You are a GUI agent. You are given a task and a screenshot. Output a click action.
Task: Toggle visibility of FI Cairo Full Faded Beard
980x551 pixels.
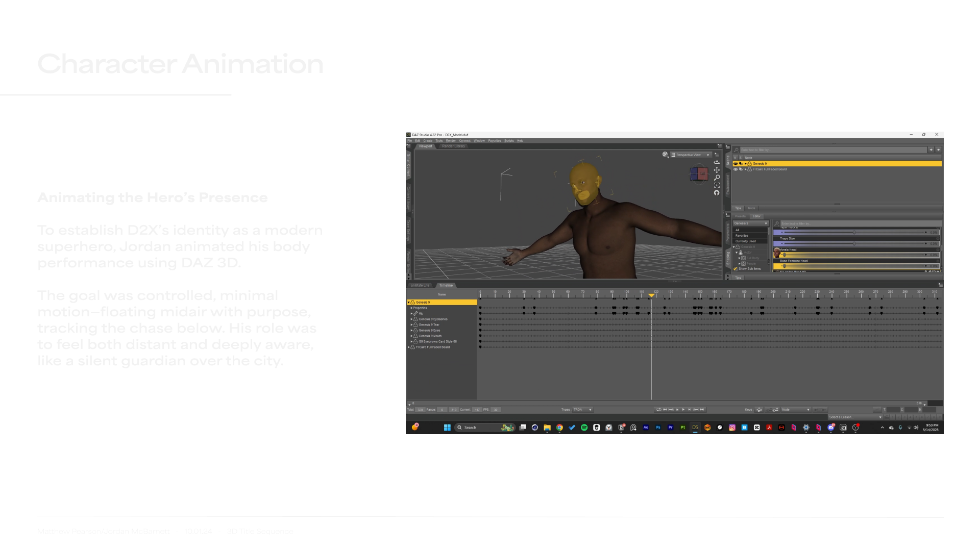click(736, 169)
